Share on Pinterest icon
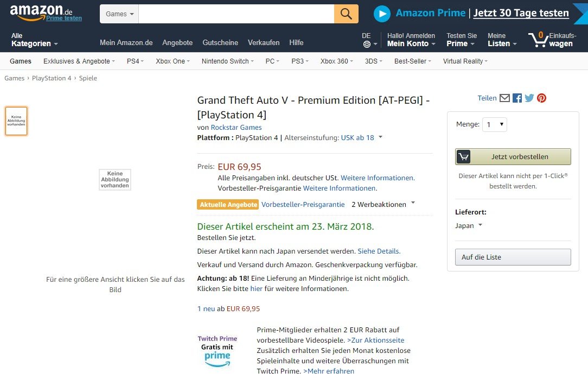The height and width of the screenshot is (379, 588). [x=541, y=98]
